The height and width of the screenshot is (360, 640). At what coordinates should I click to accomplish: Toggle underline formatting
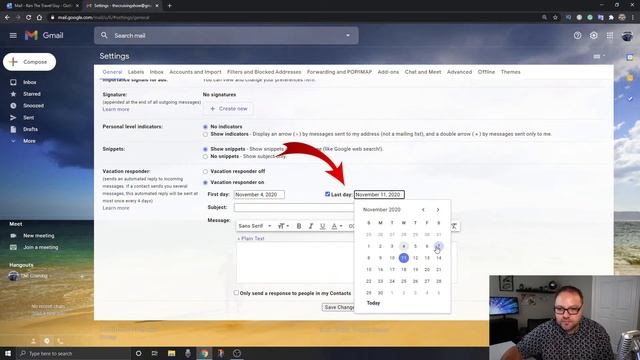tap(322, 226)
